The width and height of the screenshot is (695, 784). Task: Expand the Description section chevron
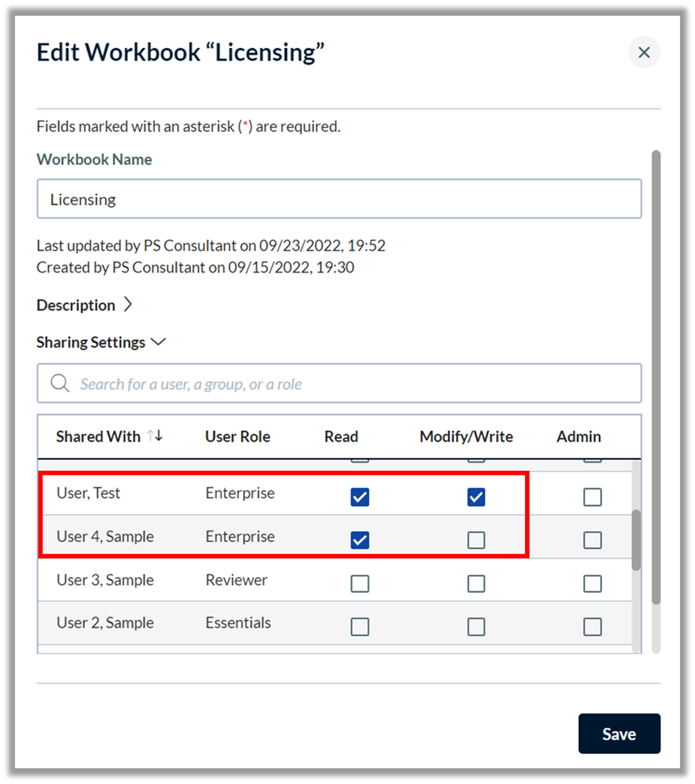[x=128, y=305]
